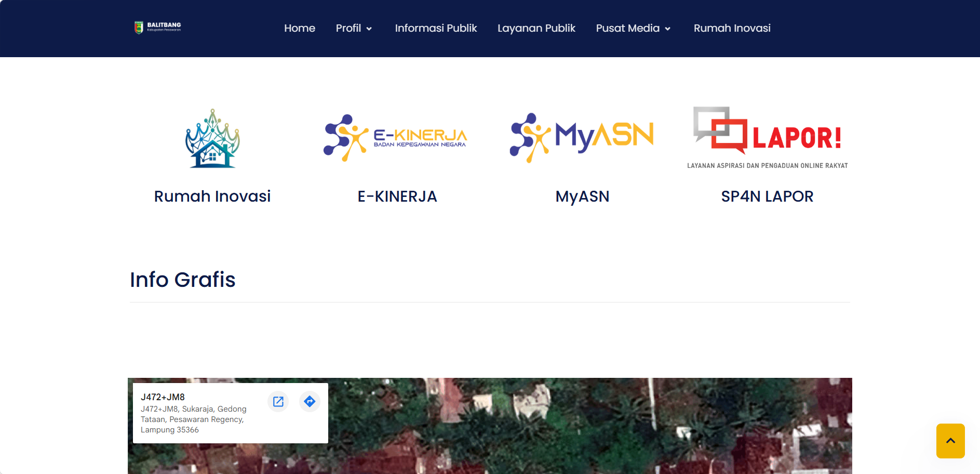Open map location in larger view icon

(278, 401)
